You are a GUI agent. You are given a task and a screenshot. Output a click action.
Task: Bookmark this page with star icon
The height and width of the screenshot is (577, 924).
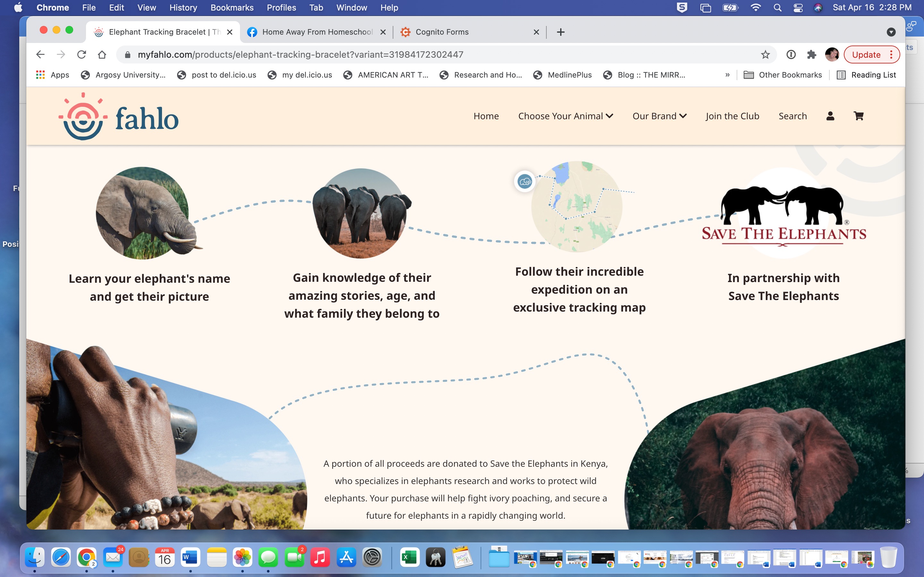point(765,54)
